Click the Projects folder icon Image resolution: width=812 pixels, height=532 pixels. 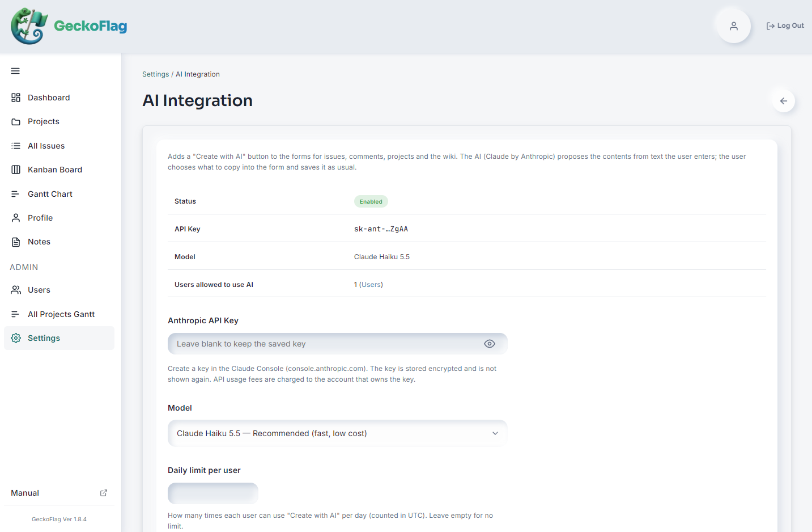[x=16, y=122]
